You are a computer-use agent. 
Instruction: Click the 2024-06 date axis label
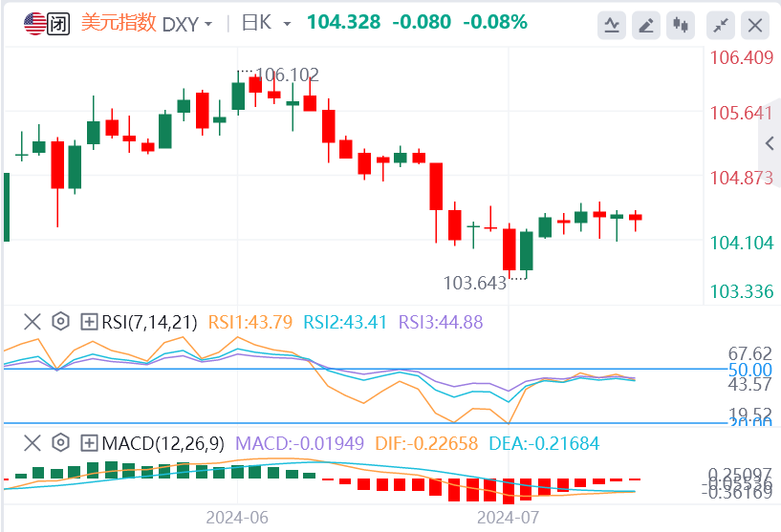tap(237, 518)
